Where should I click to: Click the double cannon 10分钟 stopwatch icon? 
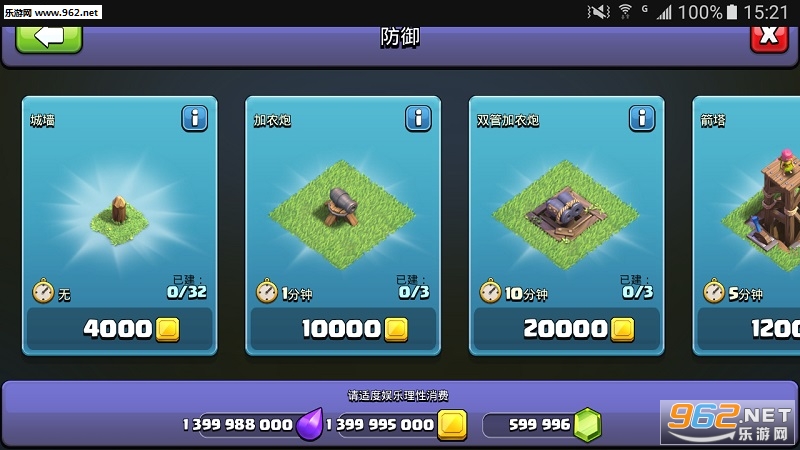(490, 291)
